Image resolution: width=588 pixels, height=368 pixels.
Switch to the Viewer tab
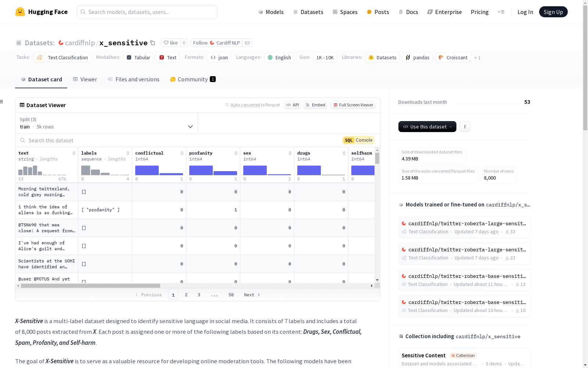(x=85, y=79)
